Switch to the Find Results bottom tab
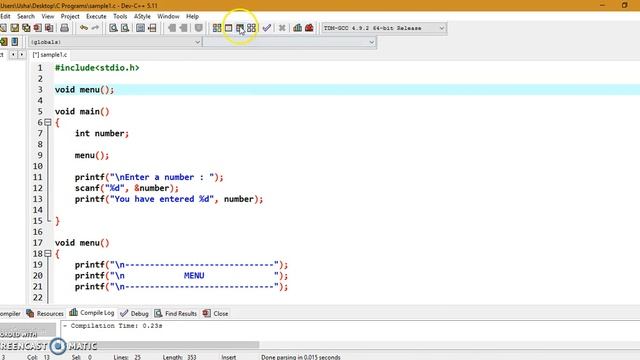 (176, 313)
